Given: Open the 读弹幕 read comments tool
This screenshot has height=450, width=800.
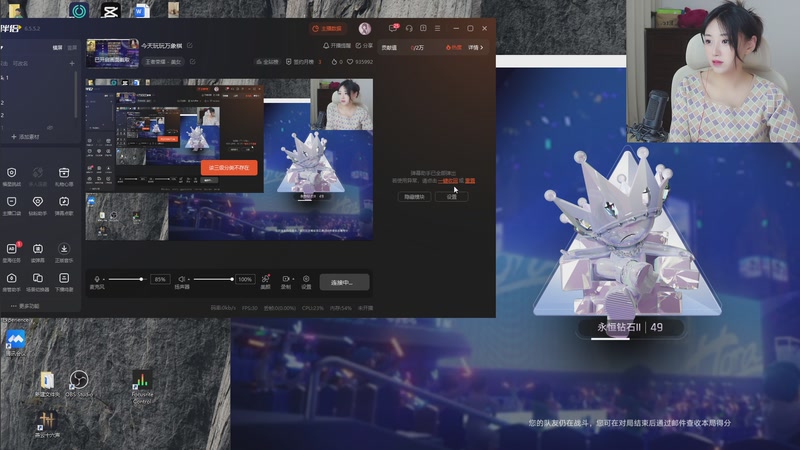Looking at the screenshot, I should (x=38, y=252).
